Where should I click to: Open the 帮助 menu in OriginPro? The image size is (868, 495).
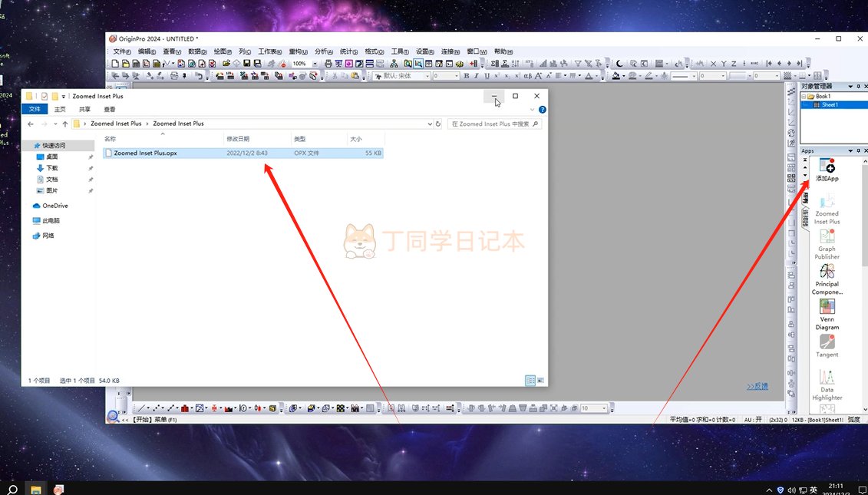tap(503, 51)
